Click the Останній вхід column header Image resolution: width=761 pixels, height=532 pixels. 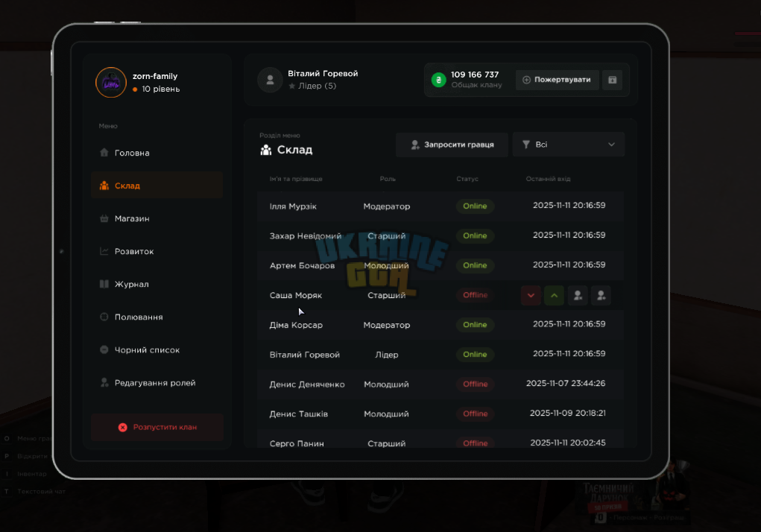549,179
